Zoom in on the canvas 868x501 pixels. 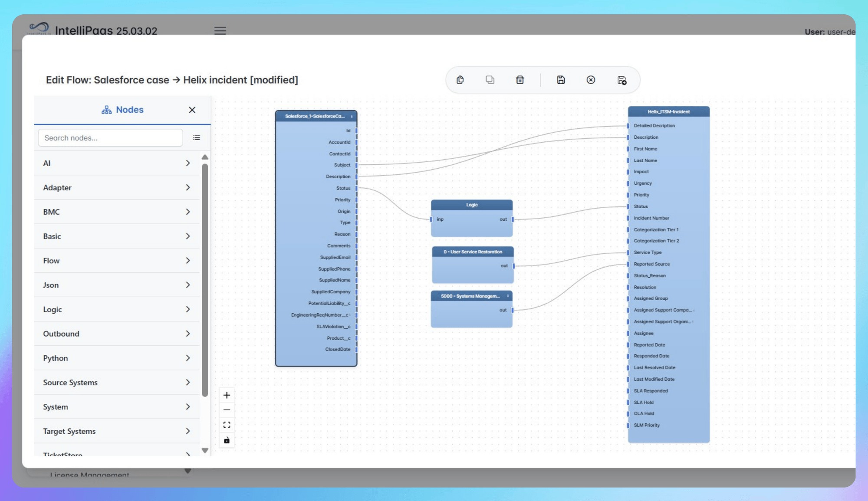click(227, 395)
